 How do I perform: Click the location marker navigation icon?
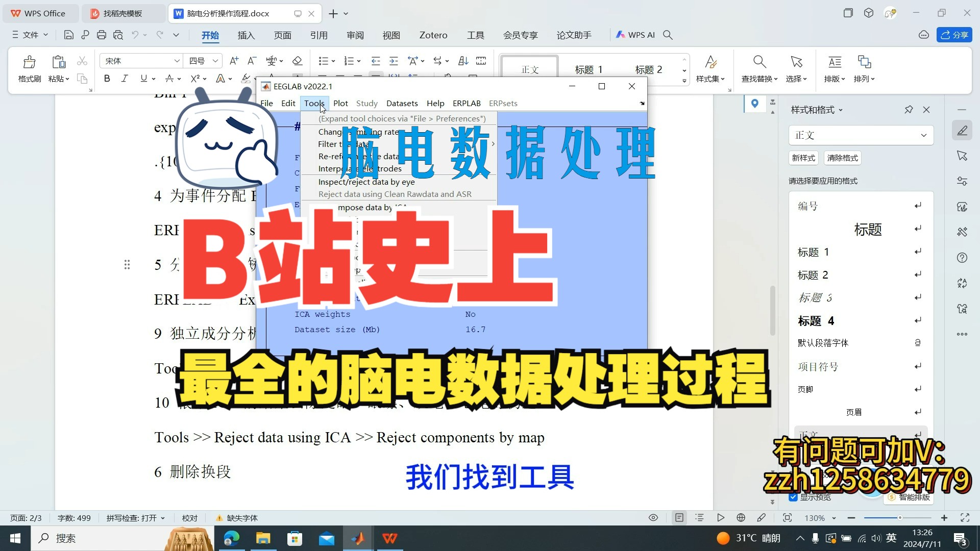(754, 104)
